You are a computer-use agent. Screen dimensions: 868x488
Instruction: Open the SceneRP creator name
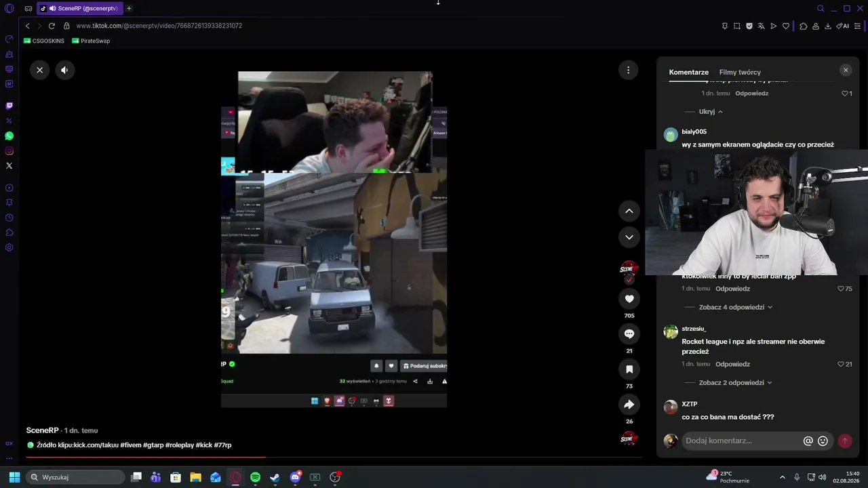(x=43, y=430)
